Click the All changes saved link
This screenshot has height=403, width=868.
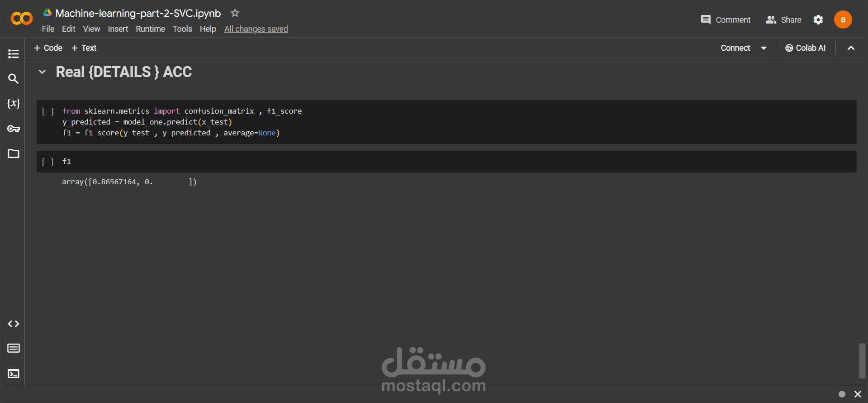pyautogui.click(x=256, y=29)
